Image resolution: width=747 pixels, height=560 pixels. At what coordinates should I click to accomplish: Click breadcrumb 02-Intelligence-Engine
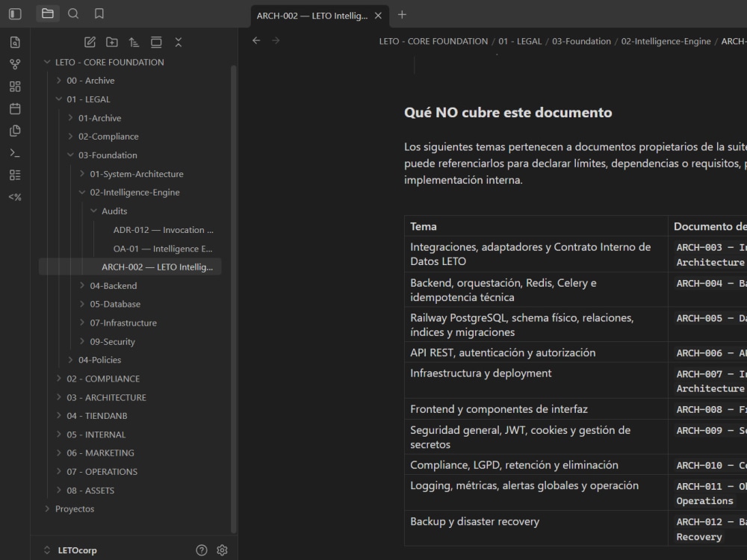[x=666, y=41]
